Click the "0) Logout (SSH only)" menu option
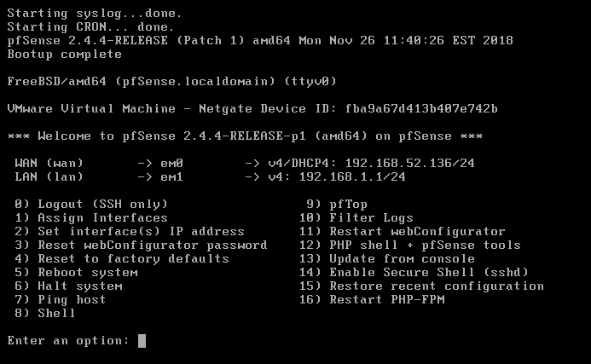This screenshot has height=364, width=591. (91, 204)
